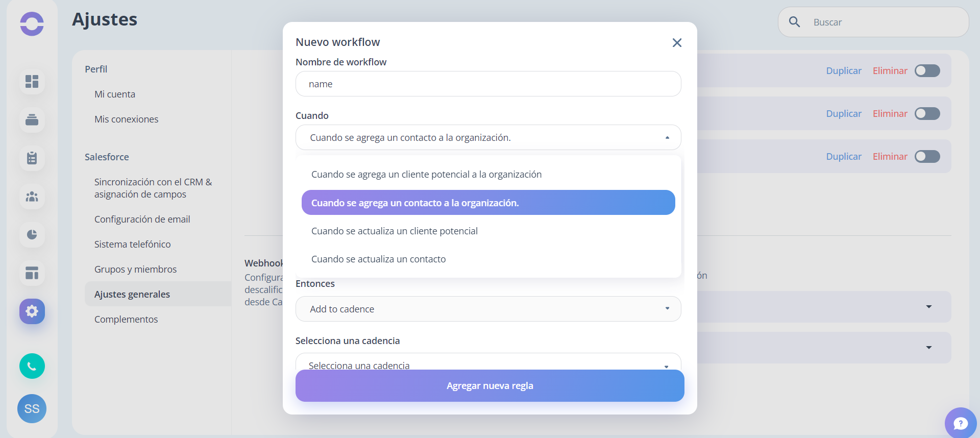Switch on the third workflow toggle
The image size is (980, 438).
[x=927, y=156]
